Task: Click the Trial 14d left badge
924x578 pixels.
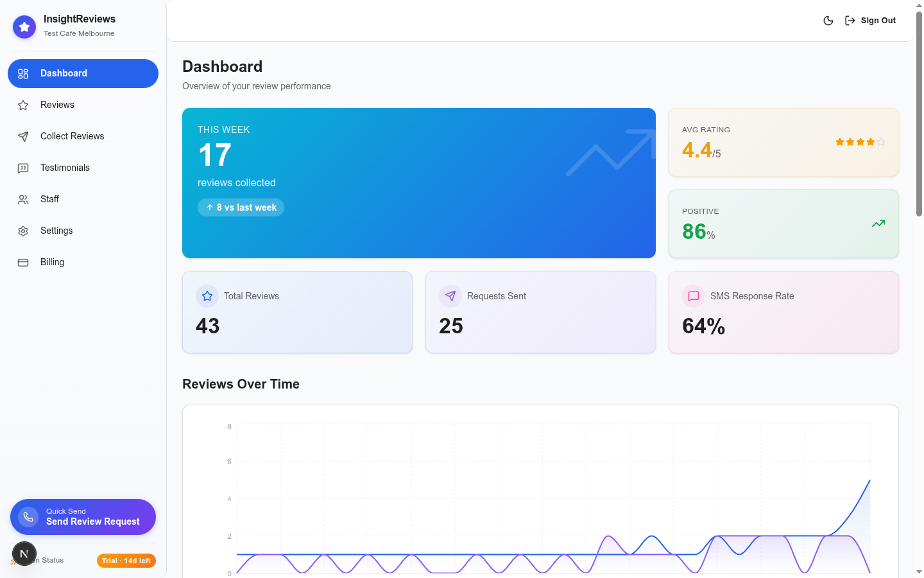Action: click(x=126, y=561)
